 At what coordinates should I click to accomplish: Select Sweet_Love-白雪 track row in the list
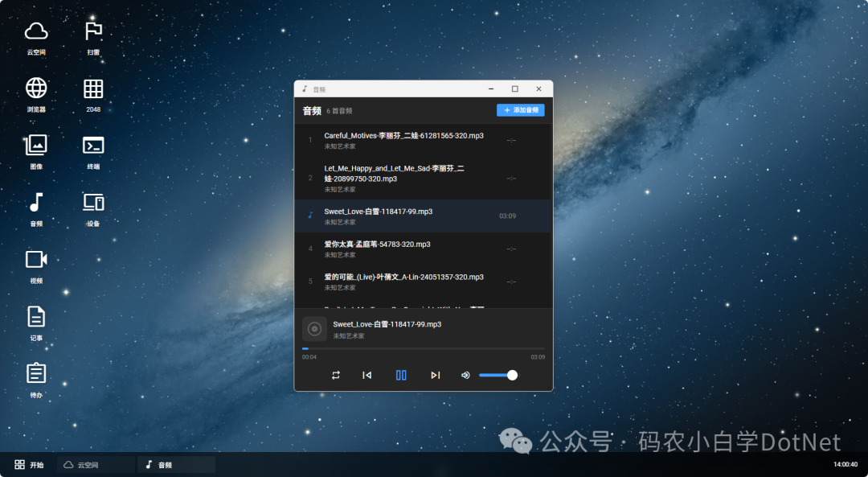coord(424,216)
